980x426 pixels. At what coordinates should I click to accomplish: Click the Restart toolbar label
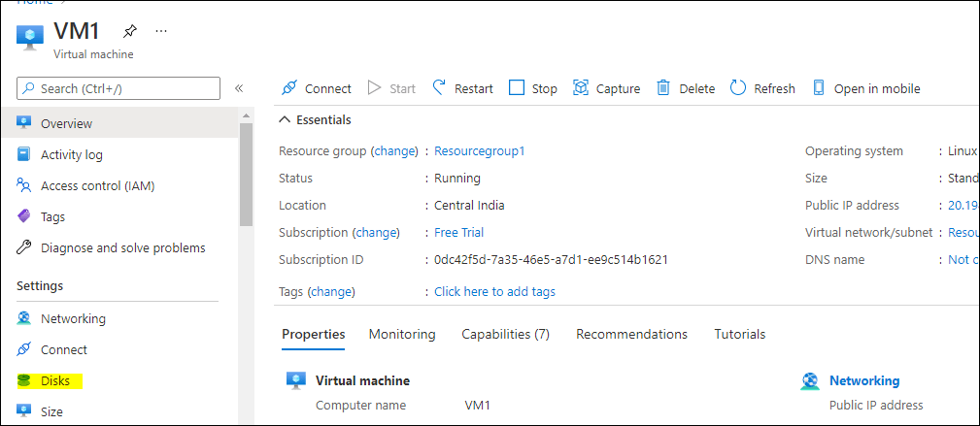(x=474, y=88)
